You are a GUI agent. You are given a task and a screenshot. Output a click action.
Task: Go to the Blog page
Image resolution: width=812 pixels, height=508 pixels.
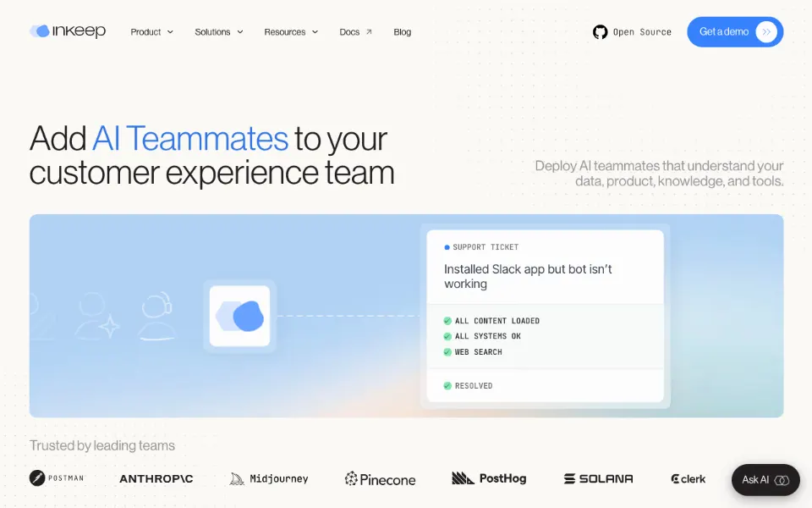[403, 32]
